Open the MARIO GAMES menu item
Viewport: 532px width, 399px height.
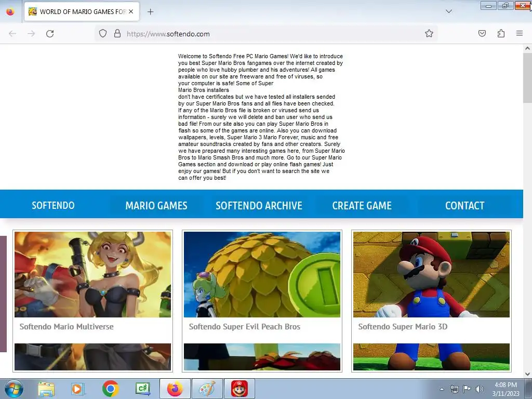pos(156,205)
